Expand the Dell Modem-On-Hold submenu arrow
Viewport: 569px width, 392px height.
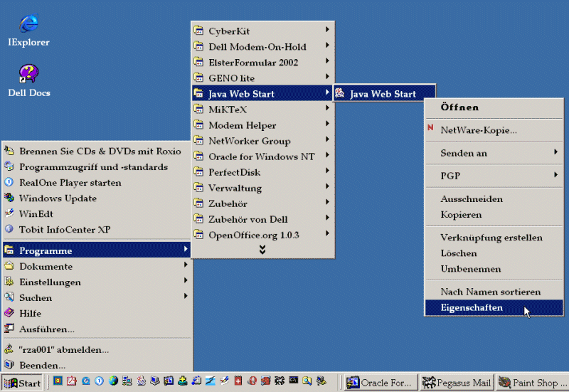327,45
